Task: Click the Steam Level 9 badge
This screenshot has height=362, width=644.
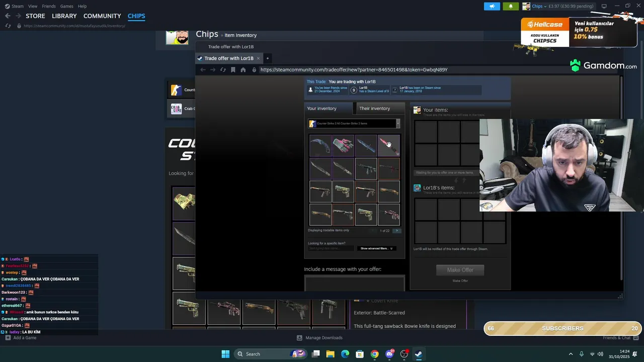Action: tap(354, 90)
